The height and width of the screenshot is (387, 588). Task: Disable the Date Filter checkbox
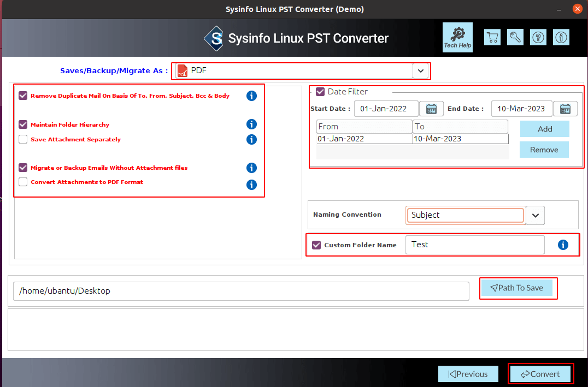320,92
